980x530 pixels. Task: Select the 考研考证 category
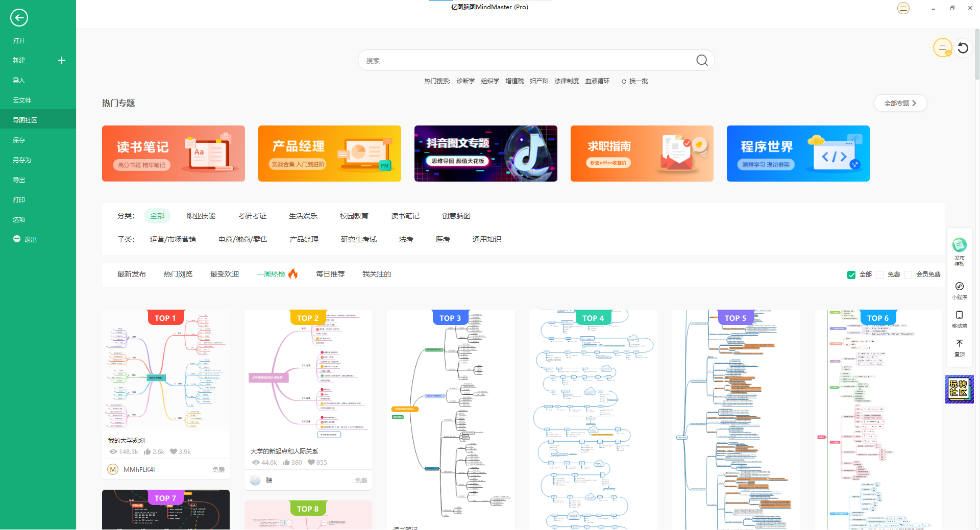click(252, 216)
